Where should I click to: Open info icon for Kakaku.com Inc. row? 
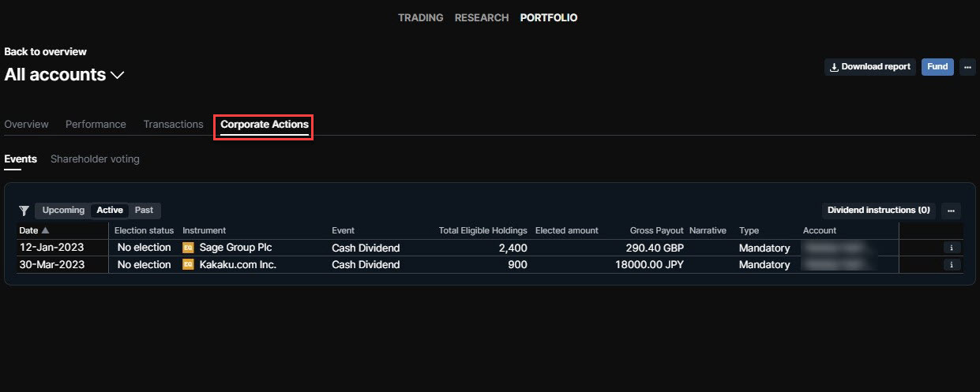(x=952, y=265)
